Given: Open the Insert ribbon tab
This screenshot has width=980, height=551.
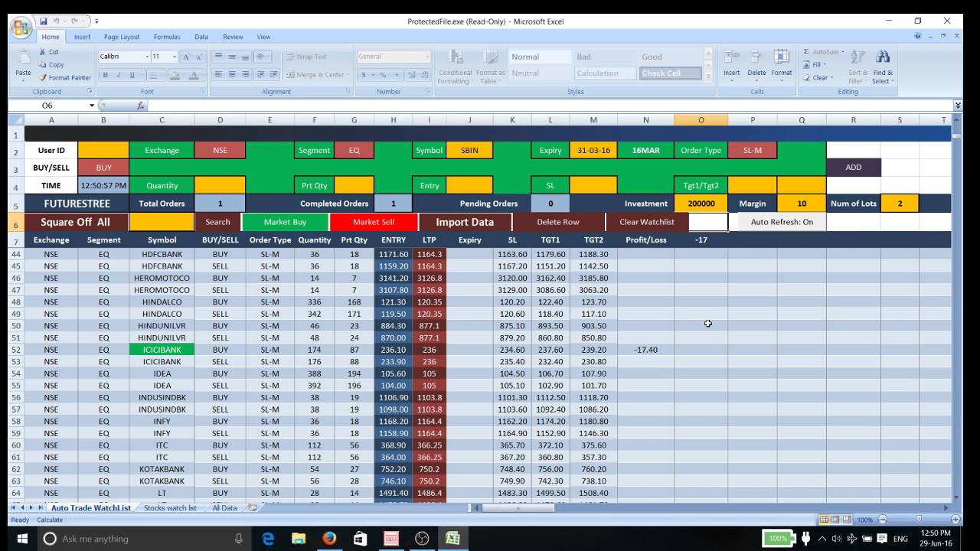Looking at the screenshot, I should 82,37.
